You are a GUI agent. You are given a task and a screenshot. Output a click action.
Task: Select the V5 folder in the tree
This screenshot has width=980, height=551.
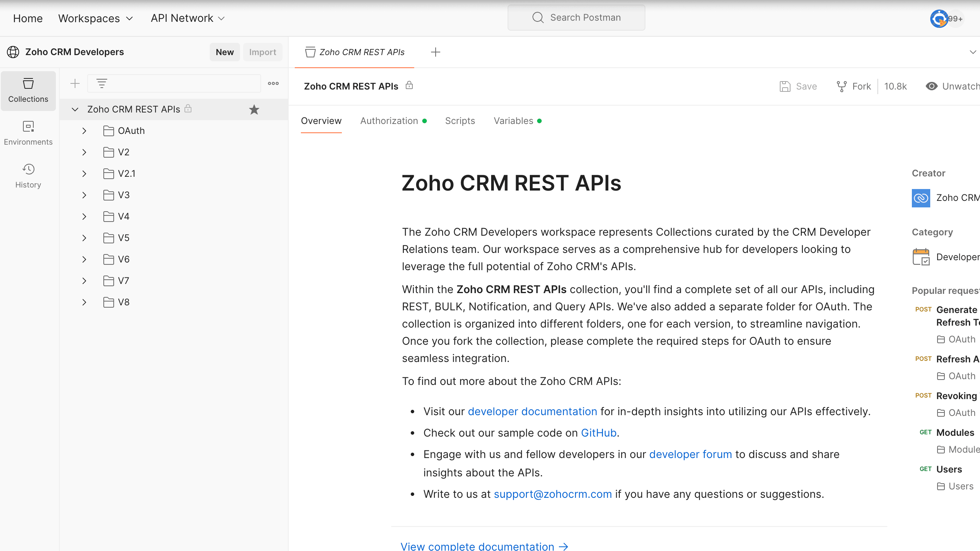click(124, 238)
